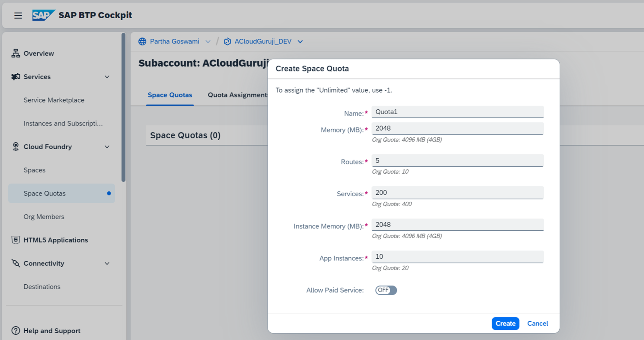Click the Connectivity plug icon
The image size is (644, 340).
click(x=15, y=263)
